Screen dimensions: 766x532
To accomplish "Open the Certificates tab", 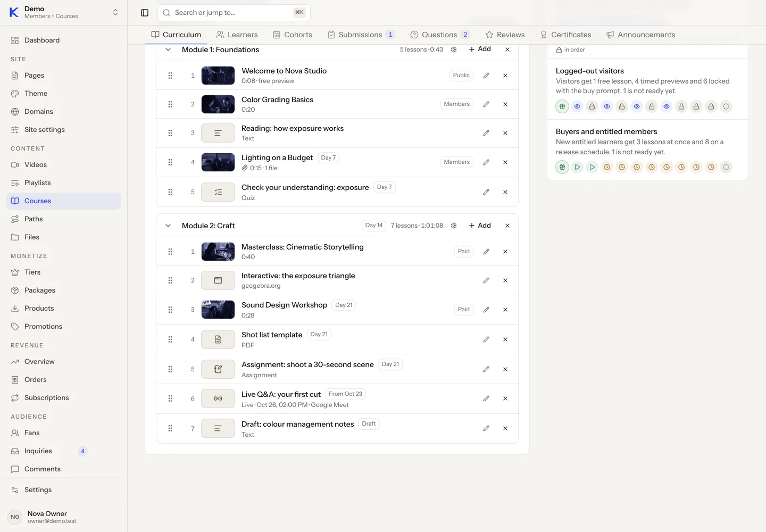I will coord(565,35).
